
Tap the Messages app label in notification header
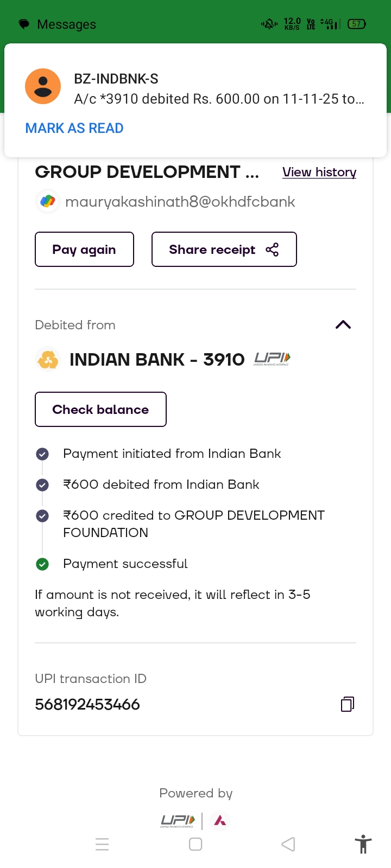click(66, 24)
